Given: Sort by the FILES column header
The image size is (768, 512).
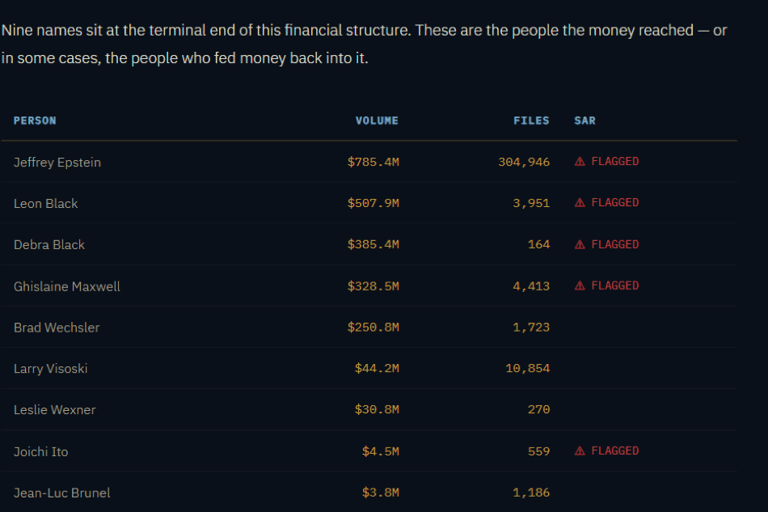Looking at the screenshot, I should pos(531,121).
